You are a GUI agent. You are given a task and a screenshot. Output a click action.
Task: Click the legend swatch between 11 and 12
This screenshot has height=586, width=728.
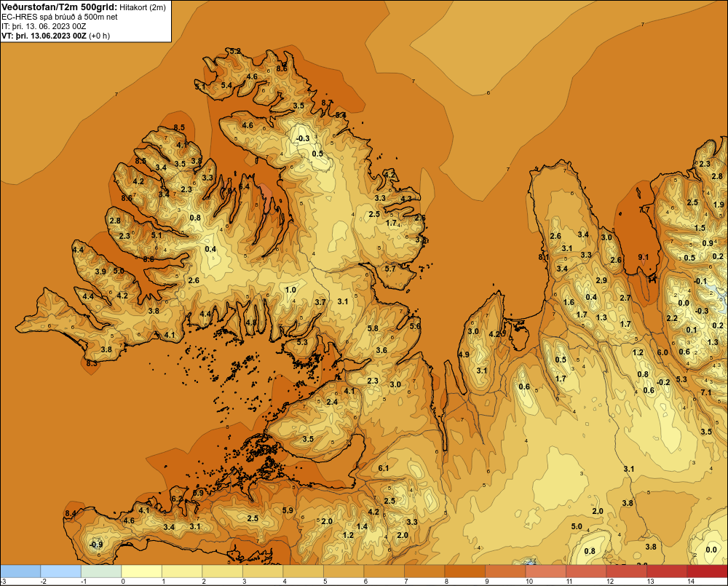[x=586, y=571]
